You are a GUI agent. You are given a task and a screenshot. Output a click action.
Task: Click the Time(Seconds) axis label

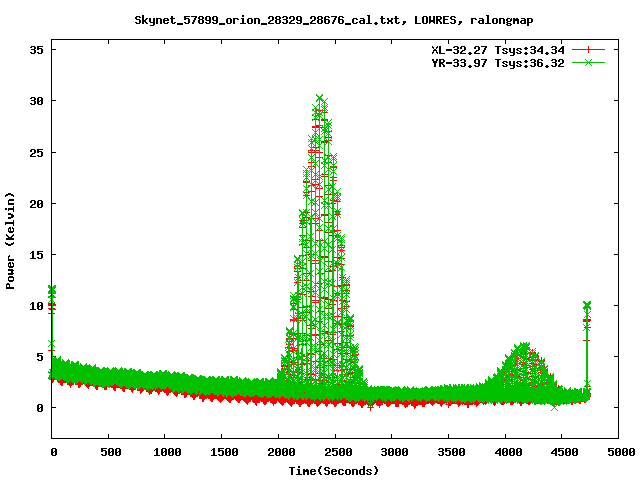[333, 471]
